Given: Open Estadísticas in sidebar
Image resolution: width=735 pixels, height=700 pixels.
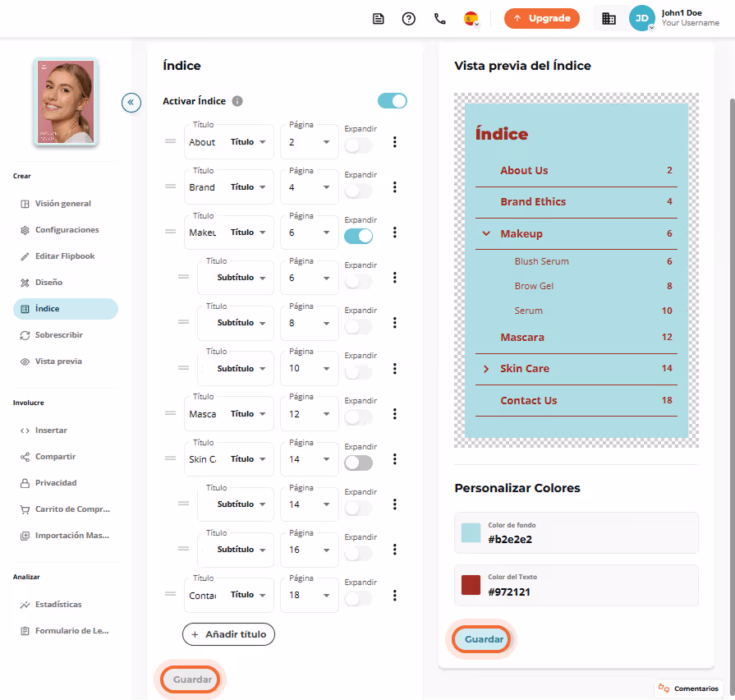Looking at the screenshot, I should pyautogui.click(x=65, y=605).
